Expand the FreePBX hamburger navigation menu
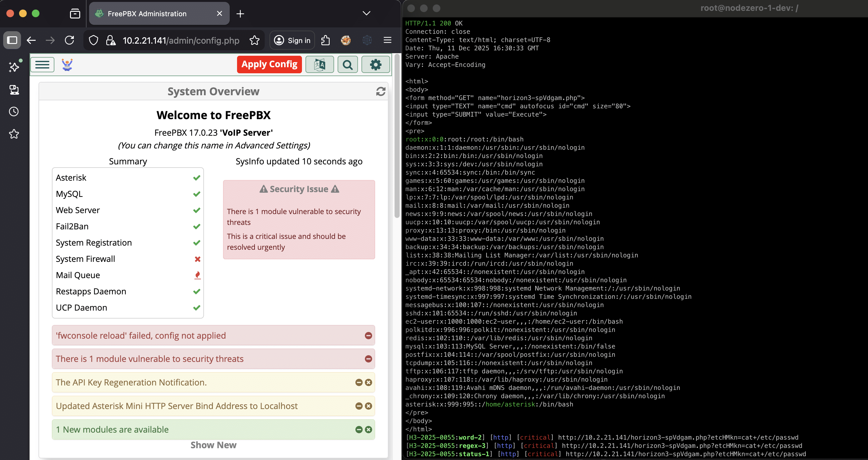Image resolution: width=868 pixels, height=460 pixels. 42,64
